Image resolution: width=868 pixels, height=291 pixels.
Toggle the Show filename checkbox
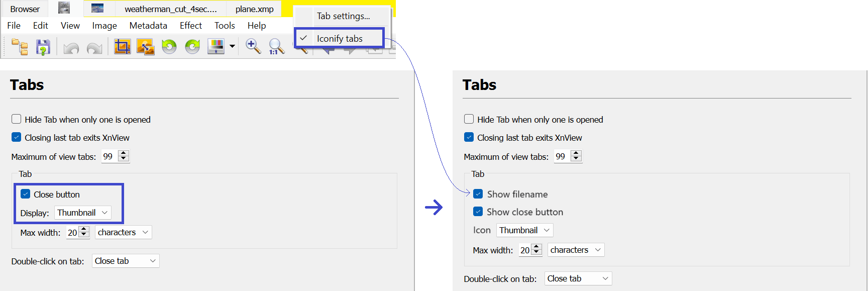[478, 194]
